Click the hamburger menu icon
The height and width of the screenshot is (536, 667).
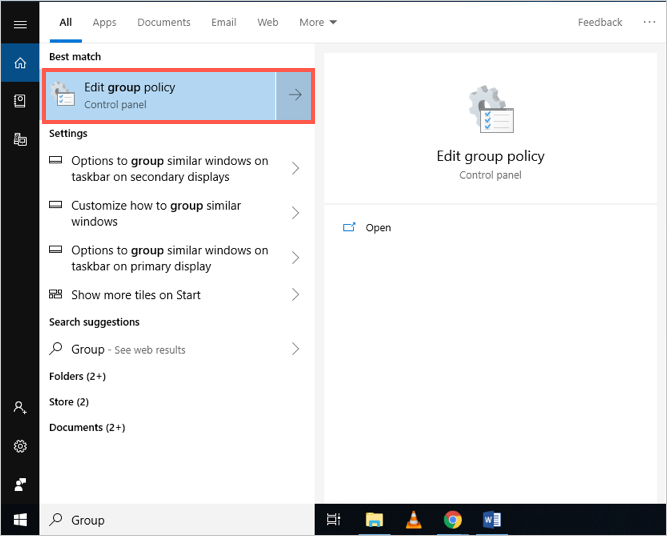tap(20, 24)
